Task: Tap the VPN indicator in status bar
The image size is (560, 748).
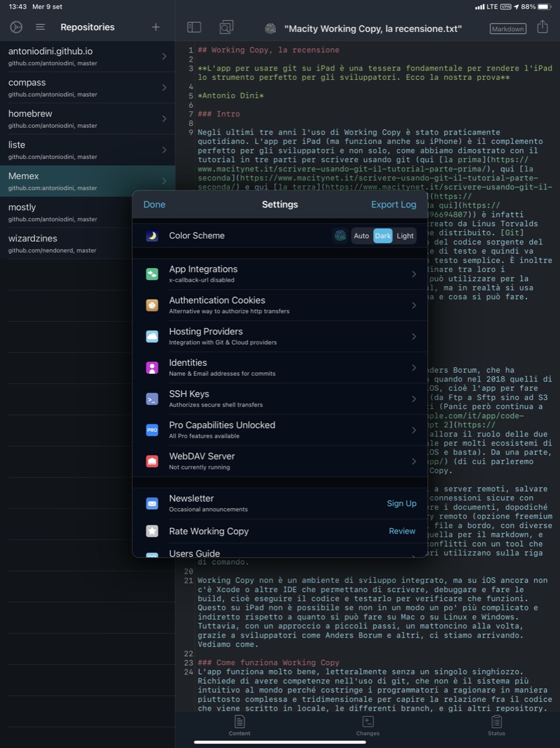Action: point(506,6)
